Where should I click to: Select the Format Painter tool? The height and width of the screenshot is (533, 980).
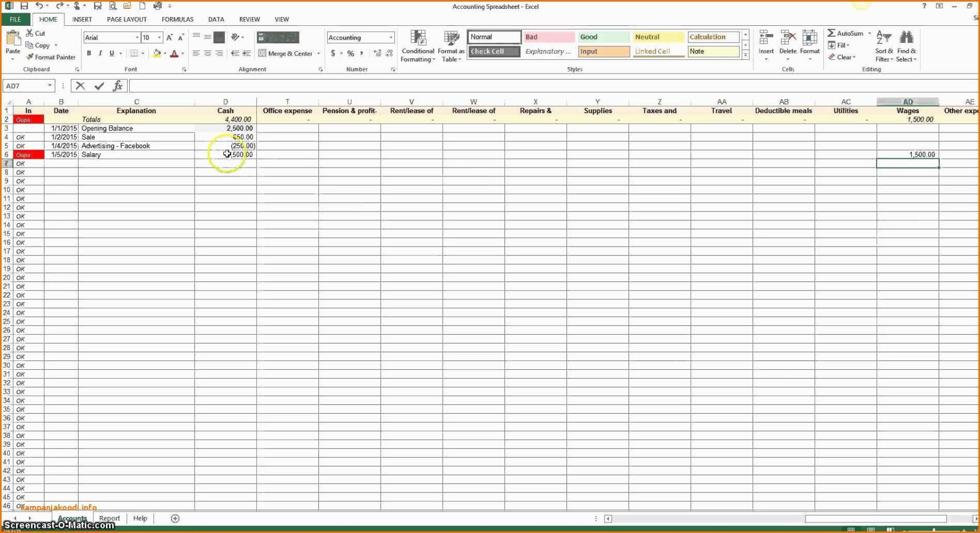coord(49,57)
